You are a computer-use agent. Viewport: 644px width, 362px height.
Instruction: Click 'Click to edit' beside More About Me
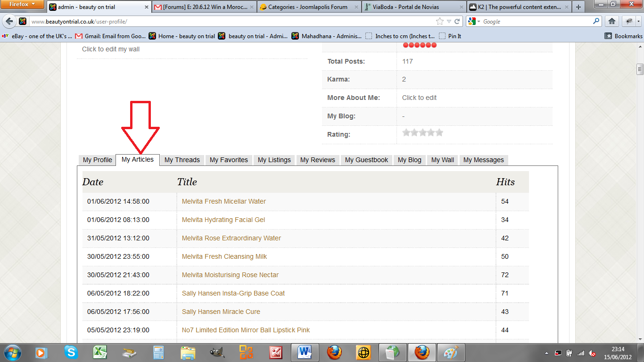pos(419,98)
